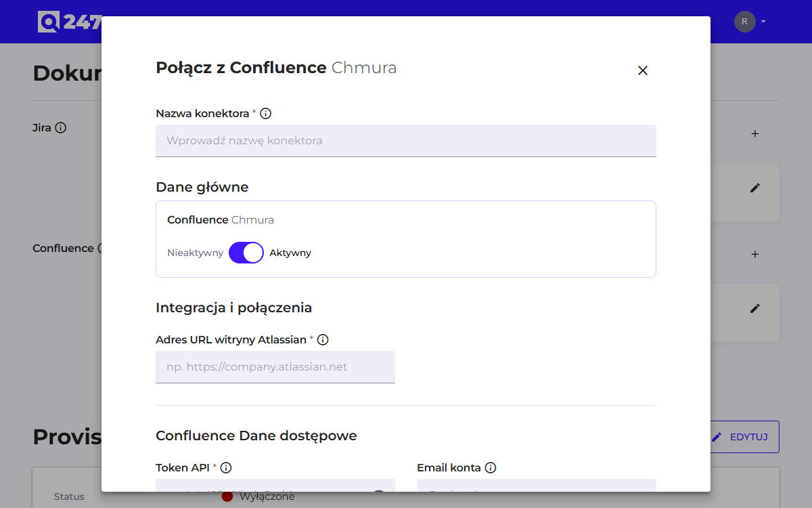
Task: Open info icon beside Token API
Action: pos(226,468)
